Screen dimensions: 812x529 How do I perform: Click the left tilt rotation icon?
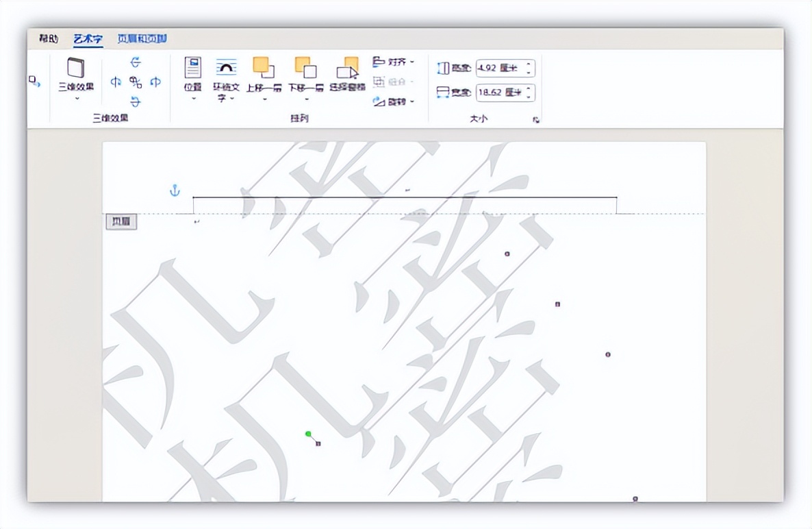[x=116, y=82]
